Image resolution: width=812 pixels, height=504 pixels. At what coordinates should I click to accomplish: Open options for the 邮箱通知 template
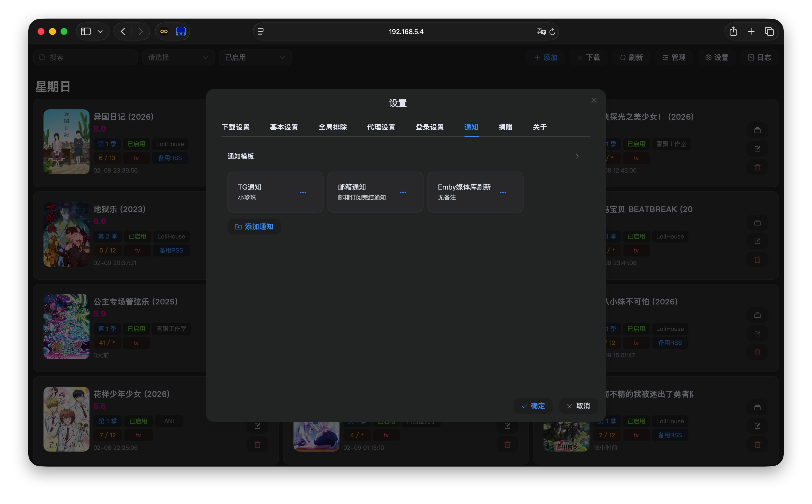tap(403, 192)
